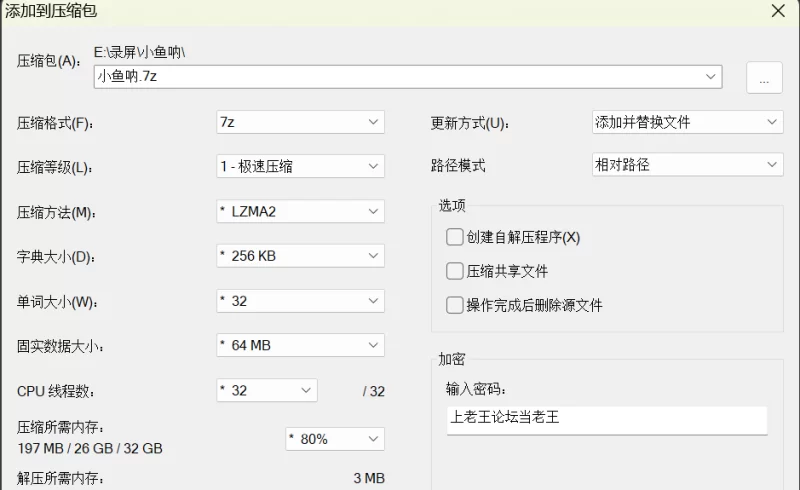
Task: Click the archive name field 小鱼呐.7z
Action: (x=400, y=77)
